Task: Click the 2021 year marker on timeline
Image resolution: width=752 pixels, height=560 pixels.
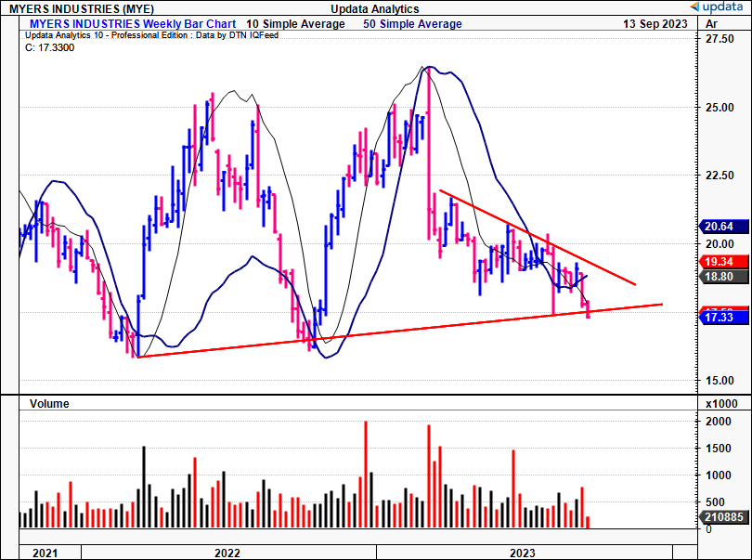Action: [x=45, y=553]
